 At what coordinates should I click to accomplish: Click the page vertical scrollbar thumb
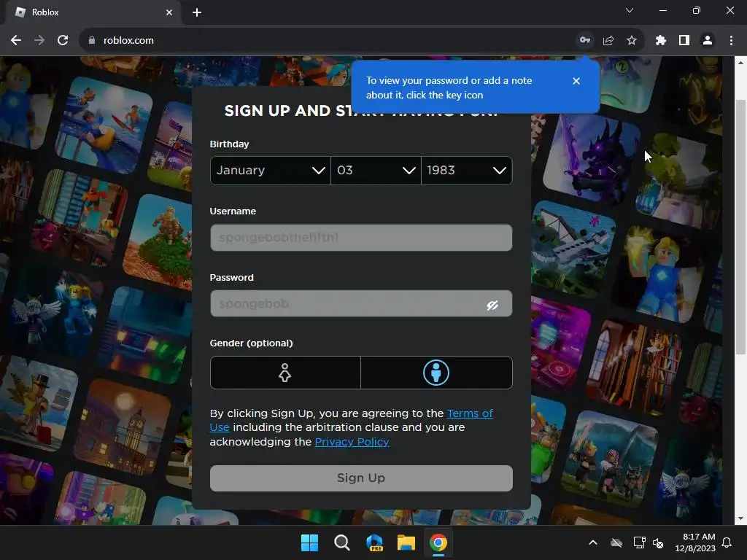(x=740, y=226)
